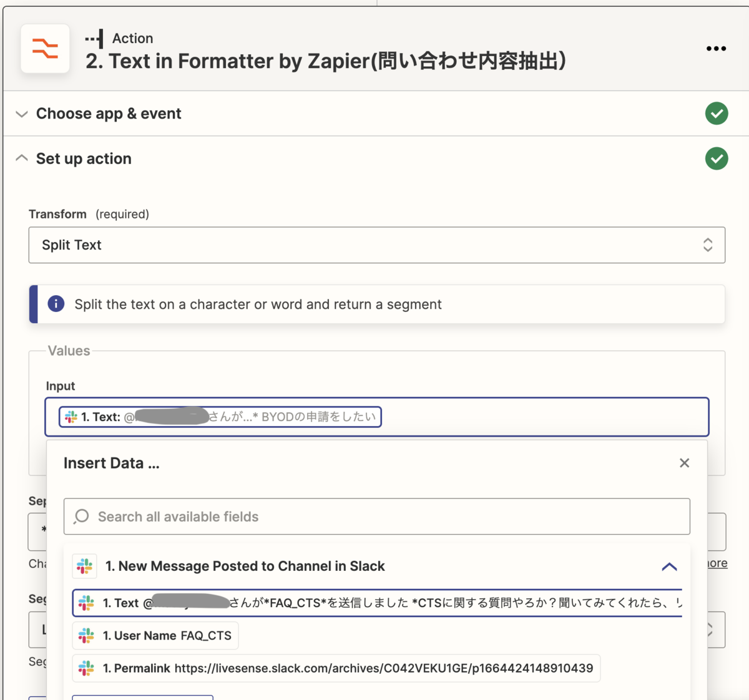Screen dimensions: 749x700
Task: Click the Action label above the title
Action: pyautogui.click(x=132, y=39)
